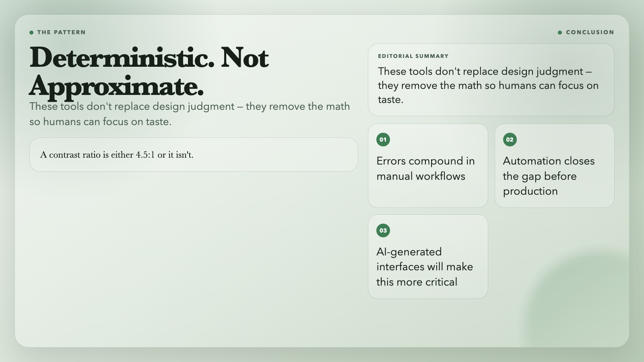Image resolution: width=644 pixels, height=362 pixels.
Task: Click the text 'AI-generated interfaces will make this more critical'
Action: (425, 267)
